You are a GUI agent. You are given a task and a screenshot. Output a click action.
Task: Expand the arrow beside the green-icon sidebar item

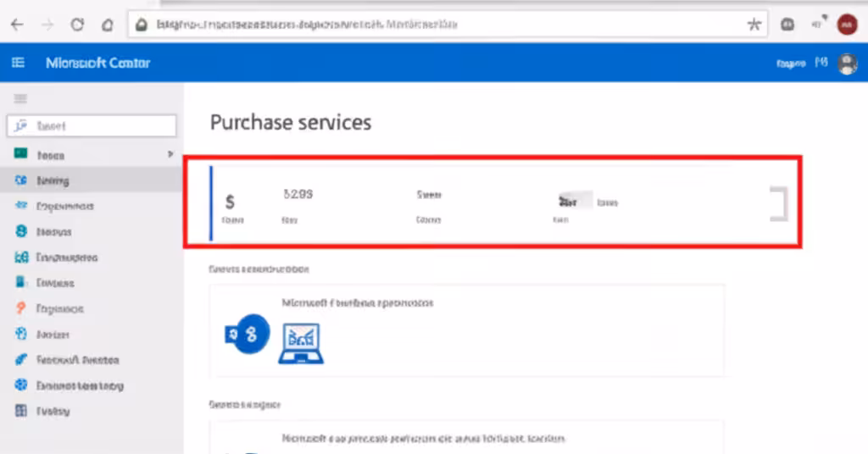(x=170, y=154)
